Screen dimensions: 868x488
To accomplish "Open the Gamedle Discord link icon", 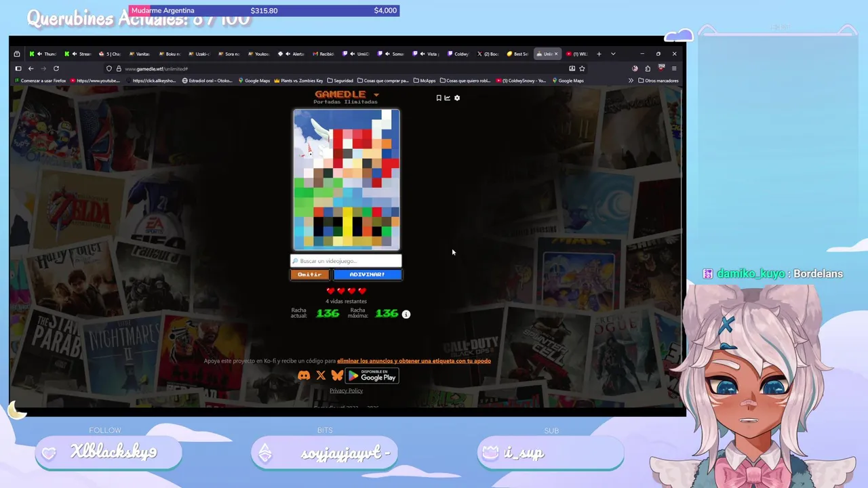I will click(x=304, y=375).
